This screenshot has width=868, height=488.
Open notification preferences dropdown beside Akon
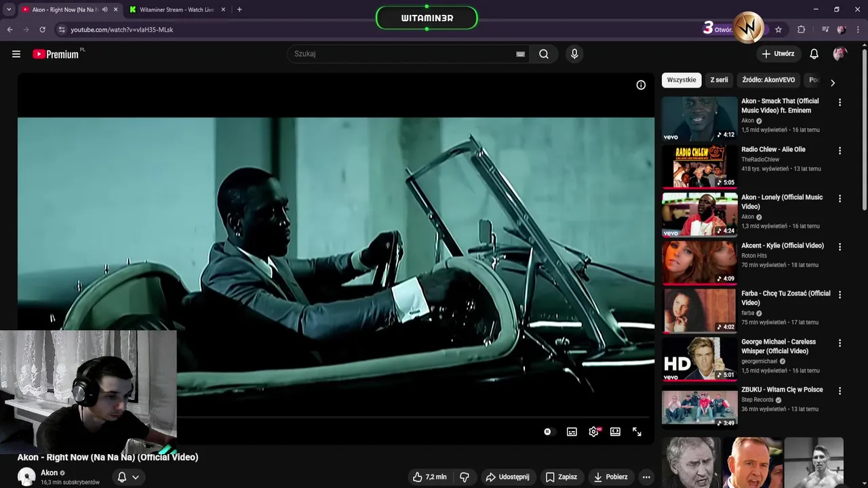point(128,477)
